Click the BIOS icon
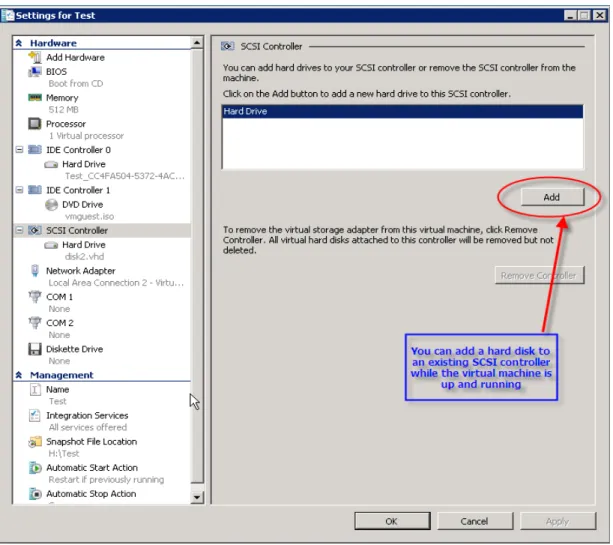 click(x=35, y=72)
